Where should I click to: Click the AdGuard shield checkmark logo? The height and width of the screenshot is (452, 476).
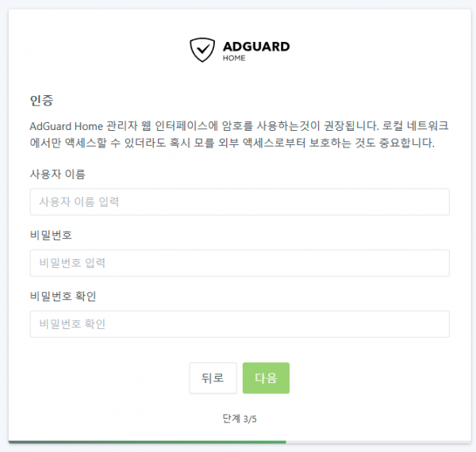click(x=202, y=49)
